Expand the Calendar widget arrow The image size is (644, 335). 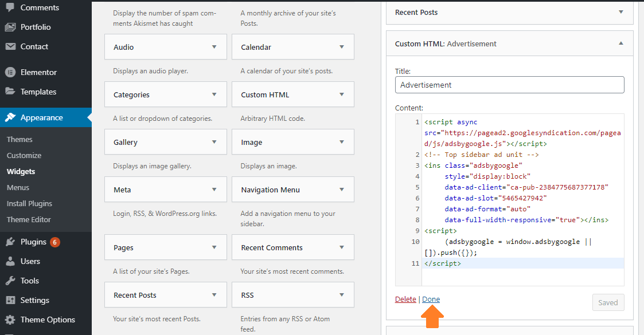pos(342,47)
